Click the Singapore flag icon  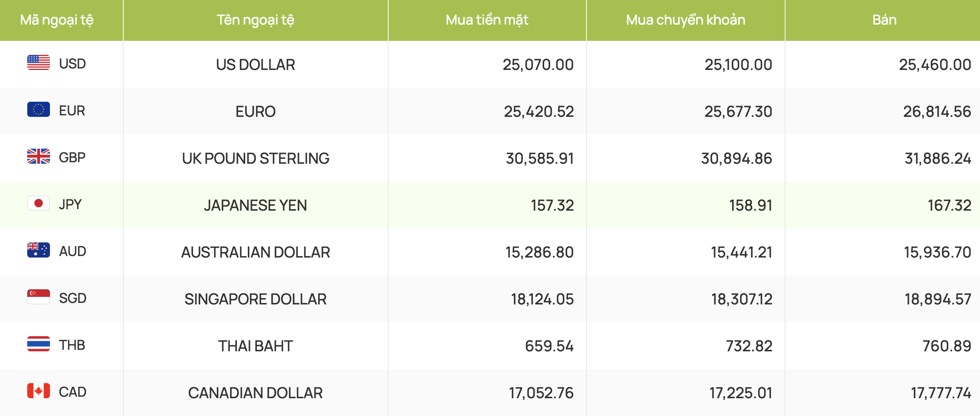point(39,297)
